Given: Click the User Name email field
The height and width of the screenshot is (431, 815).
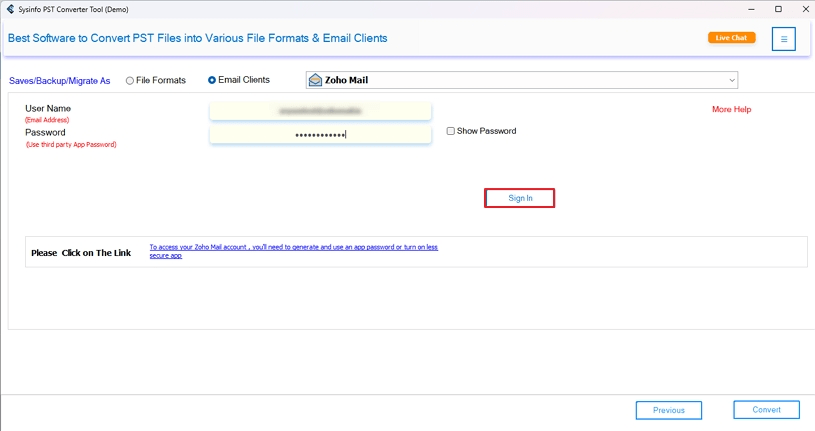Looking at the screenshot, I should tap(320, 111).
